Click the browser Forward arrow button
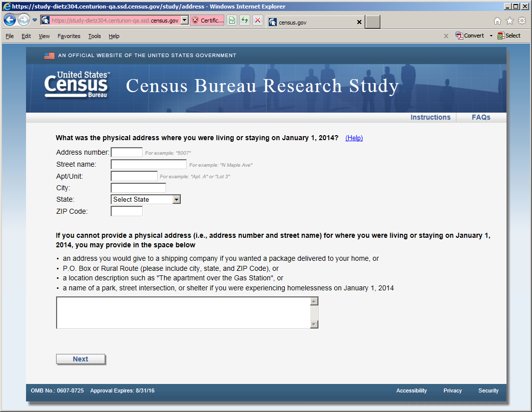This screenshot has height=412, width=532. [23, 20]
